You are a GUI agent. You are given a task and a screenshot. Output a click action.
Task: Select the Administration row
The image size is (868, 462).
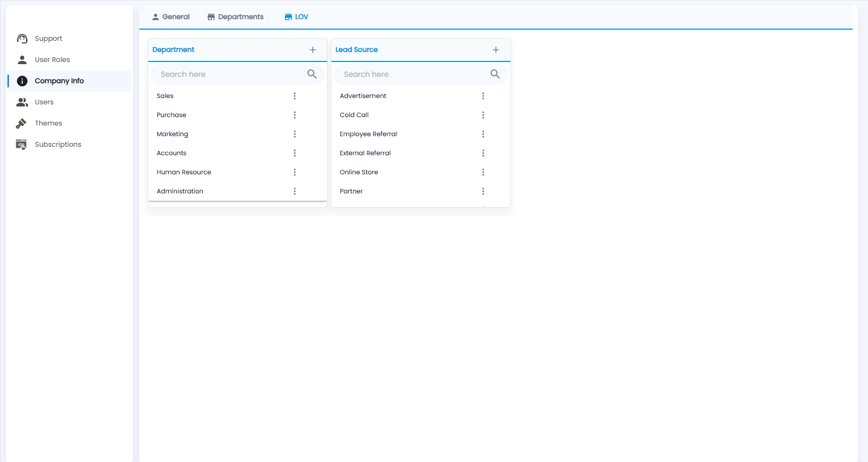(x=238, y=191)
